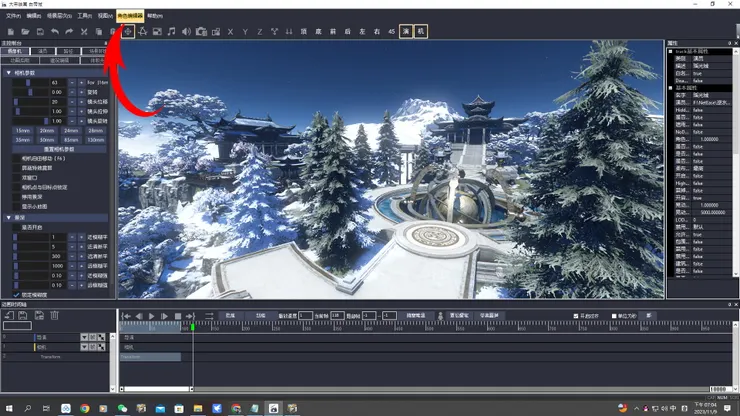740x416 pixels.
Task: Click the picture icon in toolbar
Action: tap(157, 32)
